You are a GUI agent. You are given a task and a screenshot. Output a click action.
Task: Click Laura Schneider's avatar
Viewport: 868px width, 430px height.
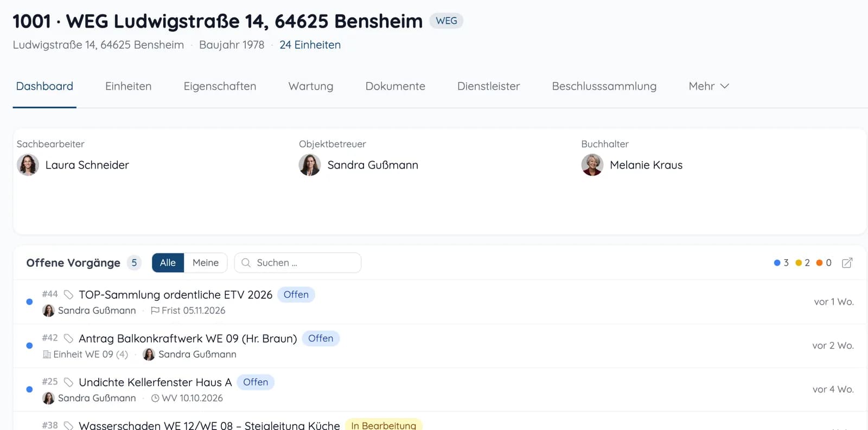tap(28, 165)
